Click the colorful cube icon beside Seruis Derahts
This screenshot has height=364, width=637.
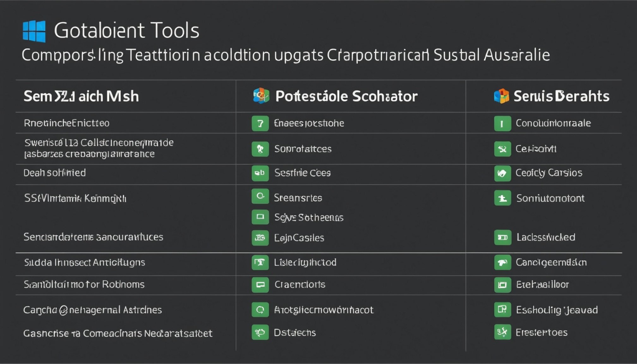click(x=501, y=96)
